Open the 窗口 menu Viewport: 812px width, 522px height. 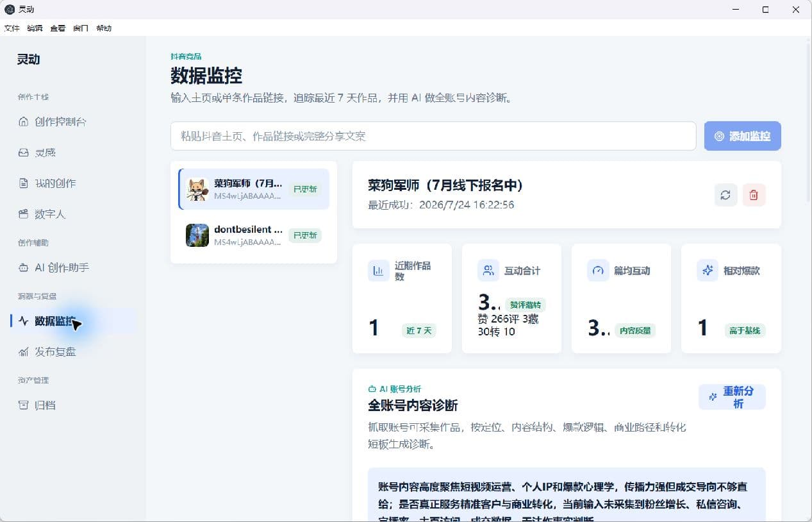pos(81,28)
